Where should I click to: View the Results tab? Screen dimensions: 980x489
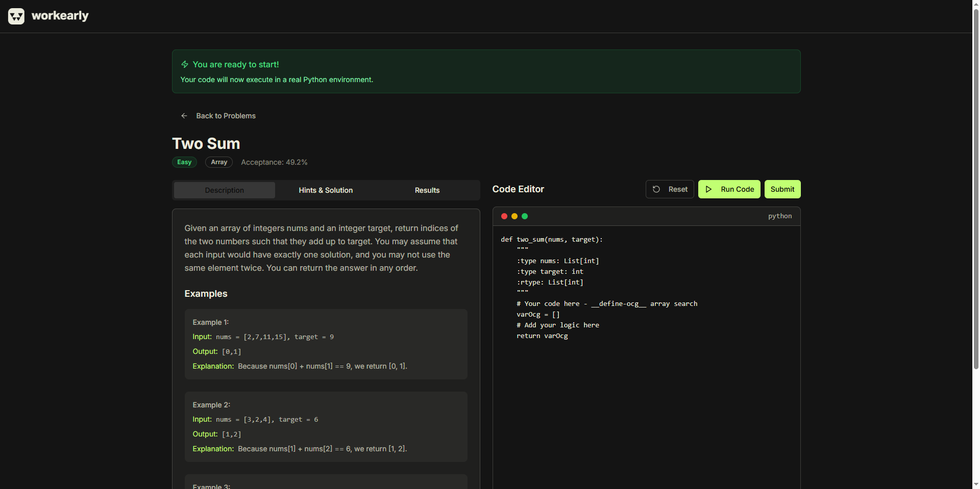tap(427, 190)
